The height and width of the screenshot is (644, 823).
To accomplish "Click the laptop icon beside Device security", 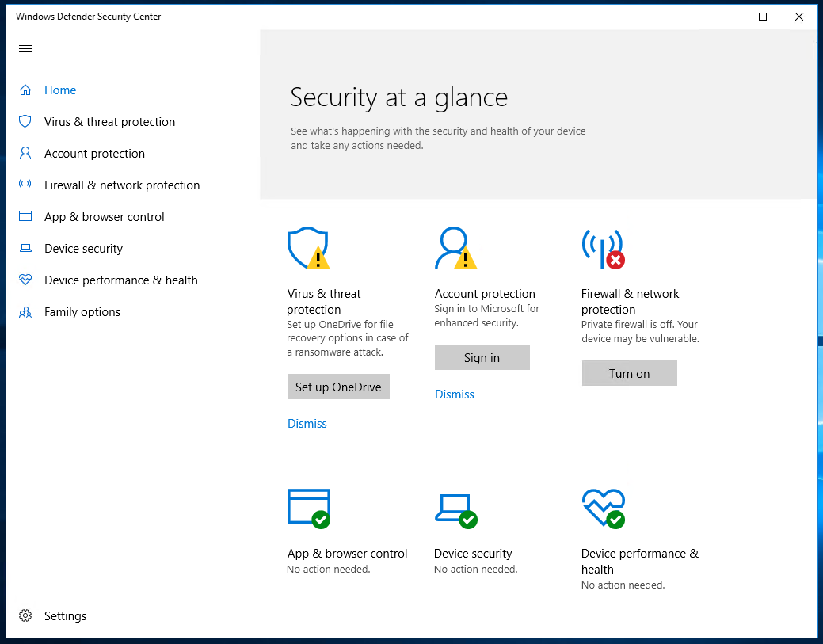I will point(25,248).
